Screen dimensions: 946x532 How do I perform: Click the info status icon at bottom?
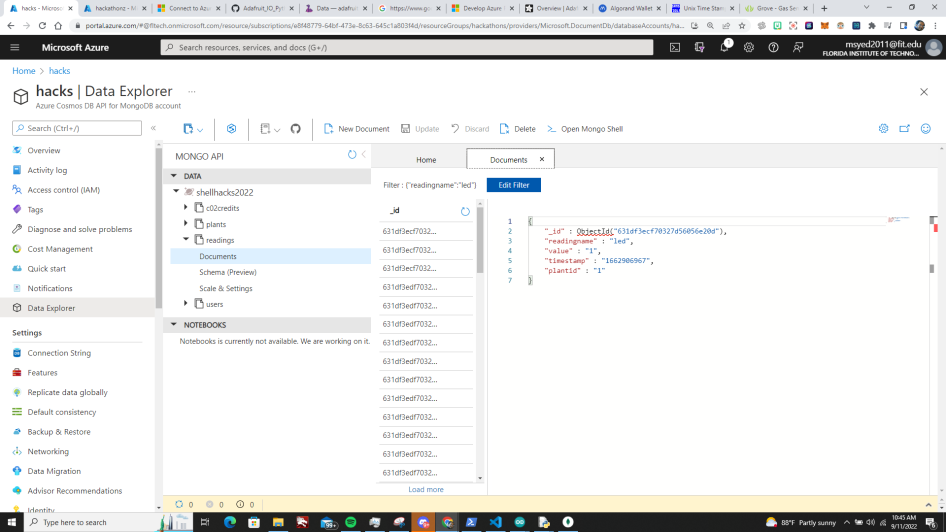point(240,504)
